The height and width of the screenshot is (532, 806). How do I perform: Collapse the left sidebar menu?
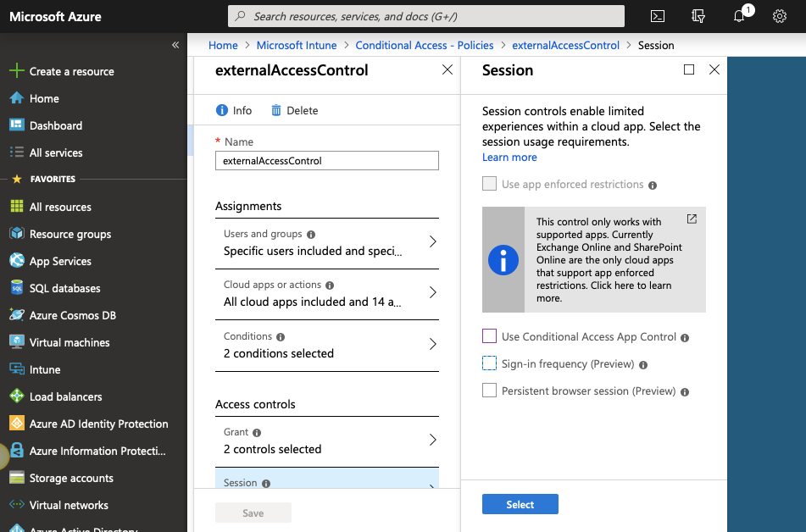coord(175,45)
